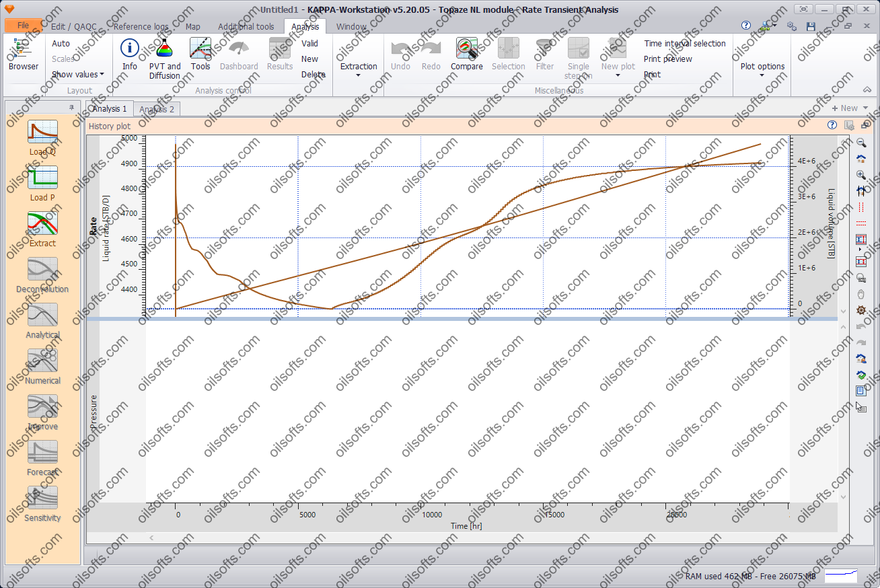The image size is (880, 588).
Task: Click the horizontal scrollbar left arrow
Action: 151,538
